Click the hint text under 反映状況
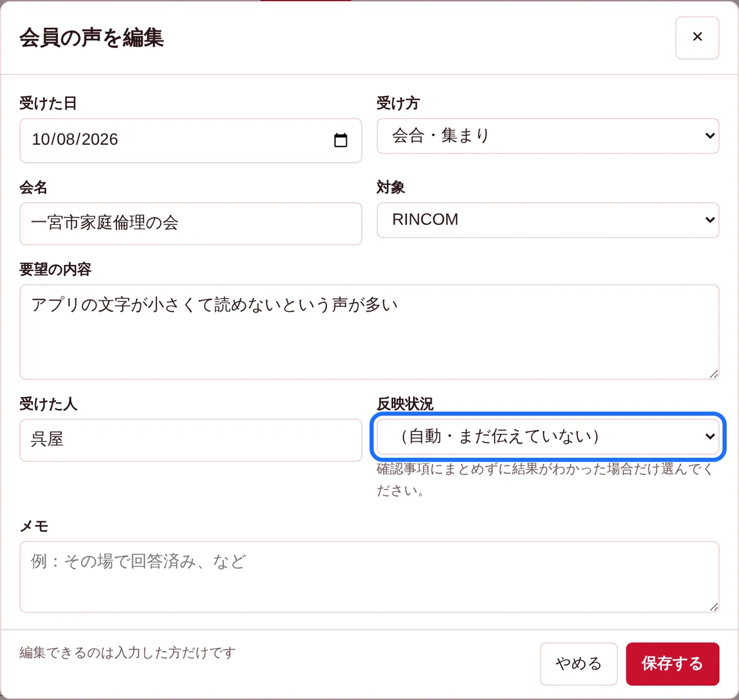The width and height of the screenshot is (739, 700). 546,480
